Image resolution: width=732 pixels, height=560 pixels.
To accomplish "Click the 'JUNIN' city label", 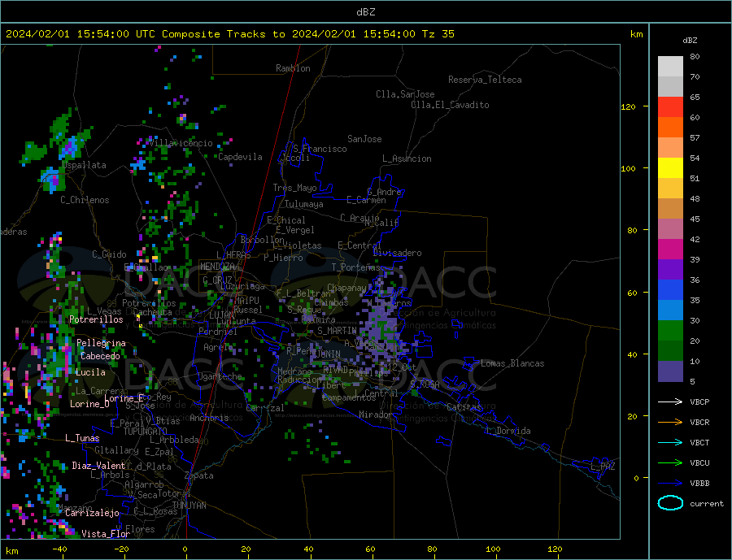I will [x=328, y=354].
